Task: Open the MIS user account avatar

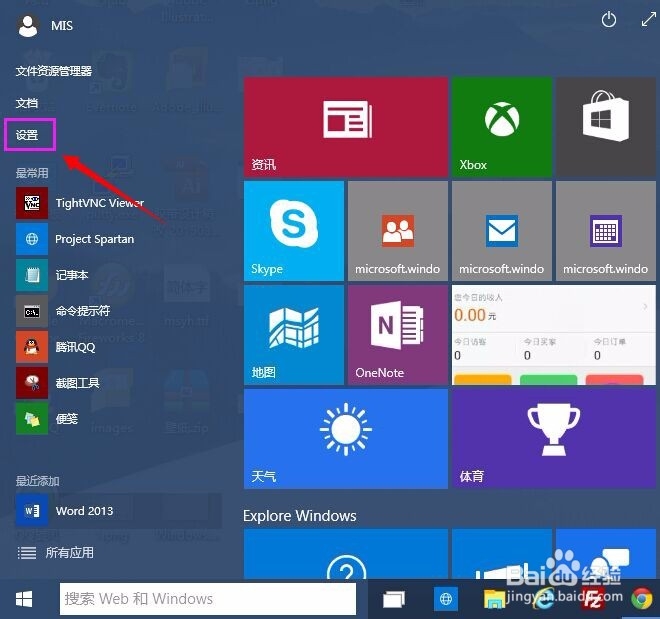Action: click(28, 26)
